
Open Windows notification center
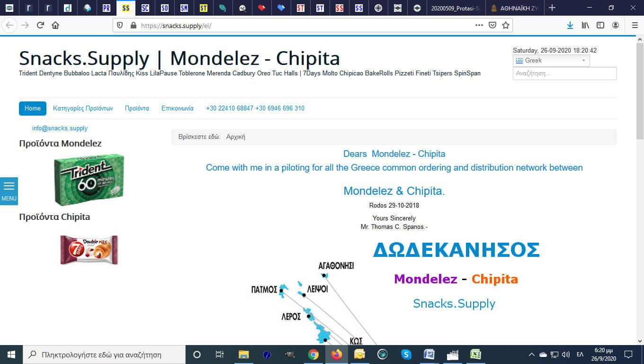[628, 354]
